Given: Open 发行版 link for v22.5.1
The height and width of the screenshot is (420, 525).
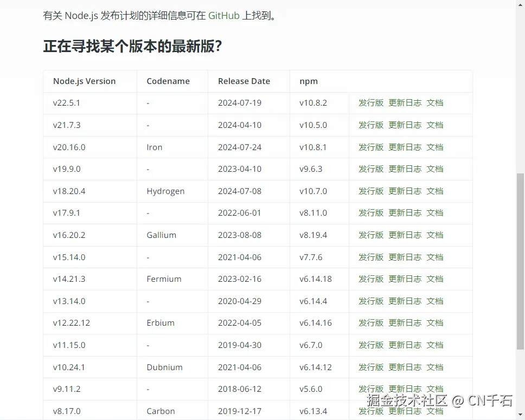Looking at the screenshot, I should [370, 103].
